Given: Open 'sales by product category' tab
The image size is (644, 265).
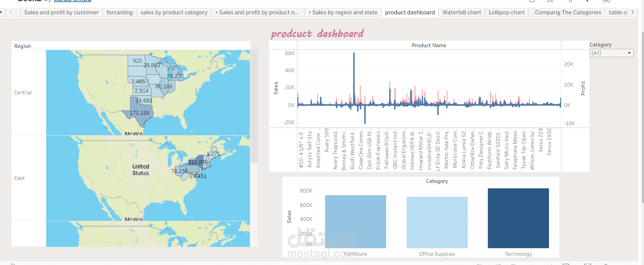Looking at the screenshot, I should (174, 12).
